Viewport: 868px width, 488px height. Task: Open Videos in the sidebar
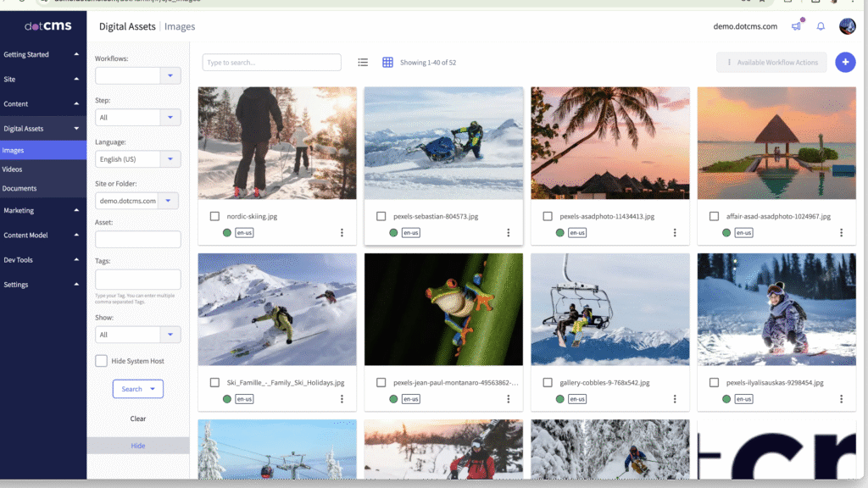coord(43,169)
